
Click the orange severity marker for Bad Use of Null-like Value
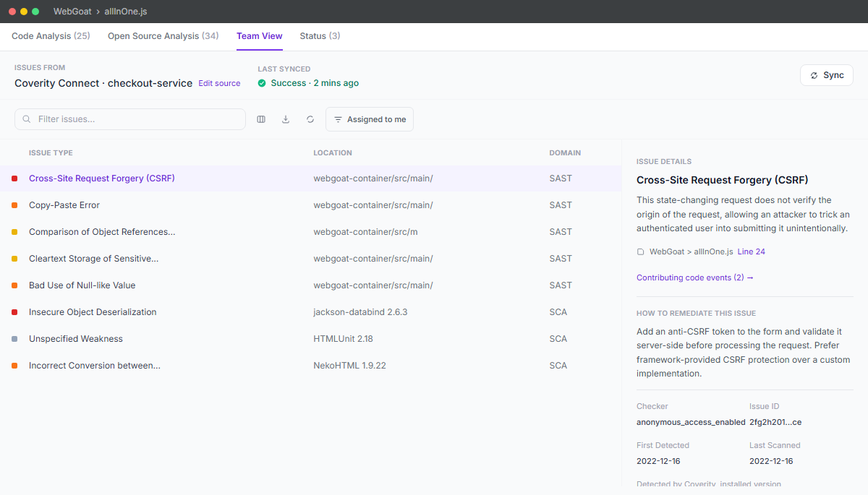(14, 285)
